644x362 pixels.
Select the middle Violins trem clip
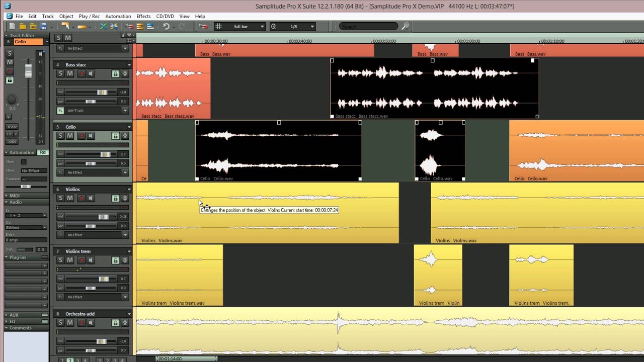click(x=438, y=275)
